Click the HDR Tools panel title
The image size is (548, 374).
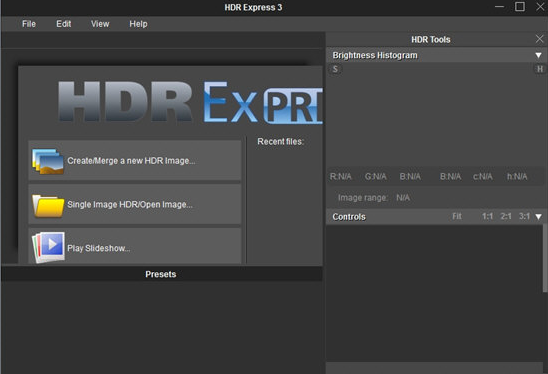pos(431,39)
